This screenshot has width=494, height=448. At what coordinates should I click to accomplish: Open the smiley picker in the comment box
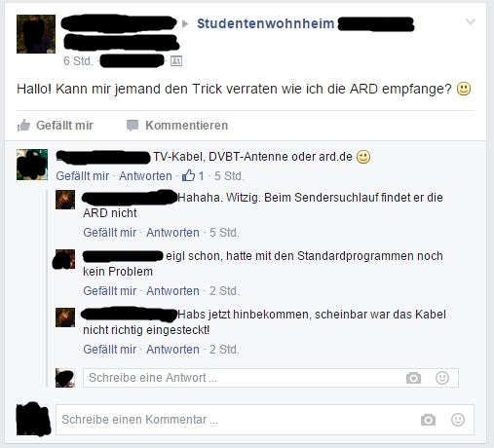(x=458, y=420)
